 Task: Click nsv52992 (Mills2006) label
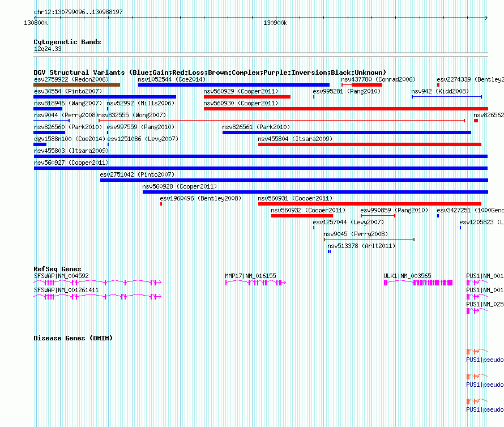(140, 103)
